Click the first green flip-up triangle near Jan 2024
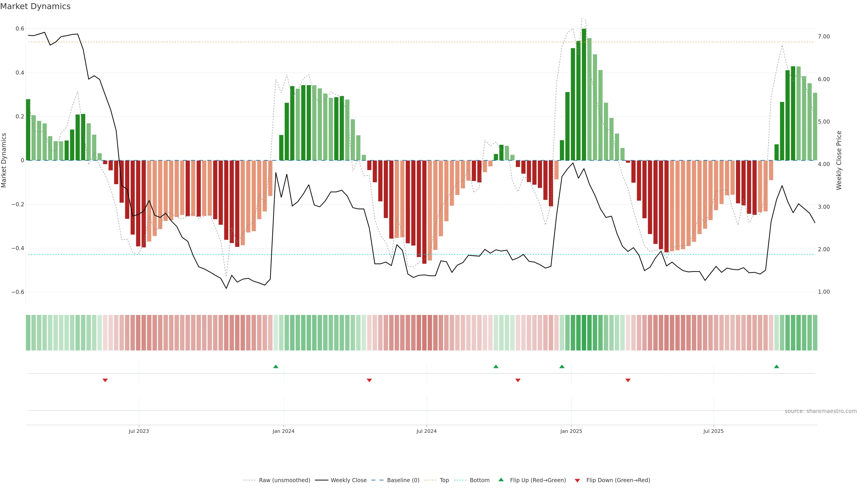Screen dimensions: 868x488 point(276,366)
